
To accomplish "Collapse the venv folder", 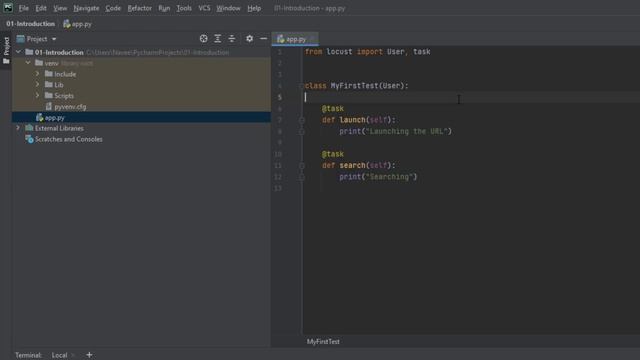I will [x=28, y=63].
